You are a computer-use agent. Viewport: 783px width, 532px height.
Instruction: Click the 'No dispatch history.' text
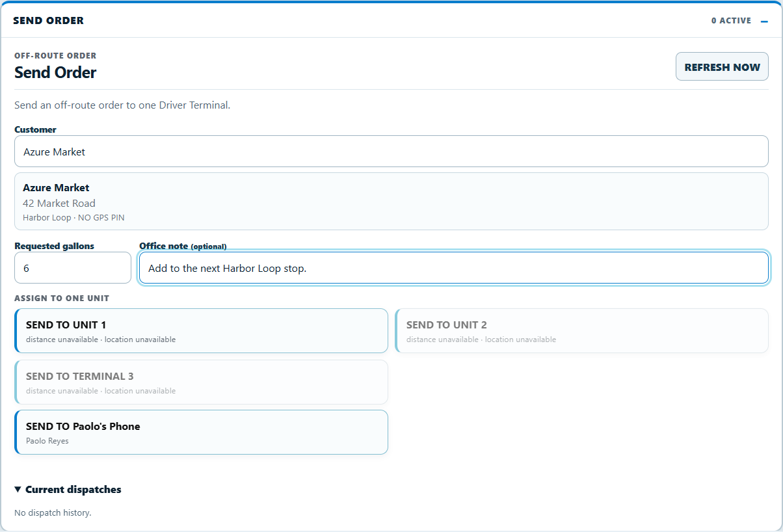53,513
